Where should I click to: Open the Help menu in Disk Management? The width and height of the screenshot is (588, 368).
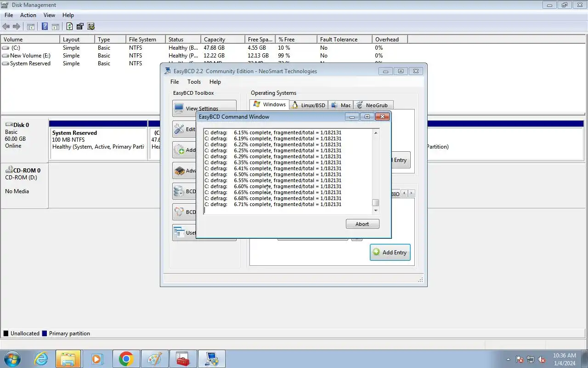(68, 15)
